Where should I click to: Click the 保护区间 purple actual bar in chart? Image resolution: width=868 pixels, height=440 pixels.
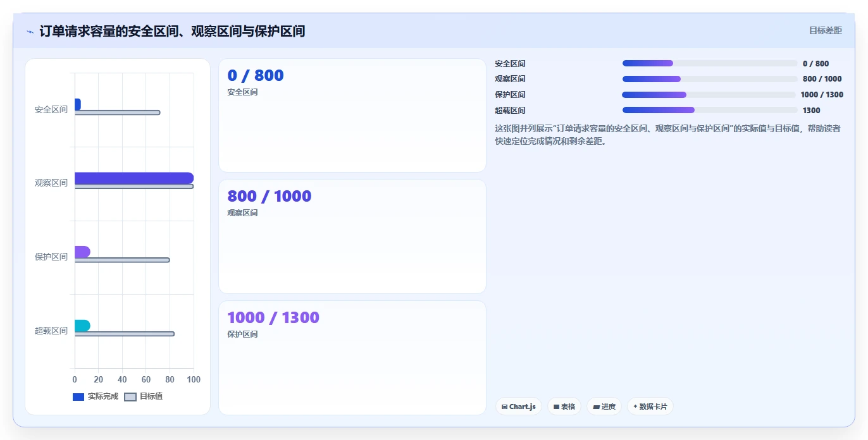coord(82,252)
